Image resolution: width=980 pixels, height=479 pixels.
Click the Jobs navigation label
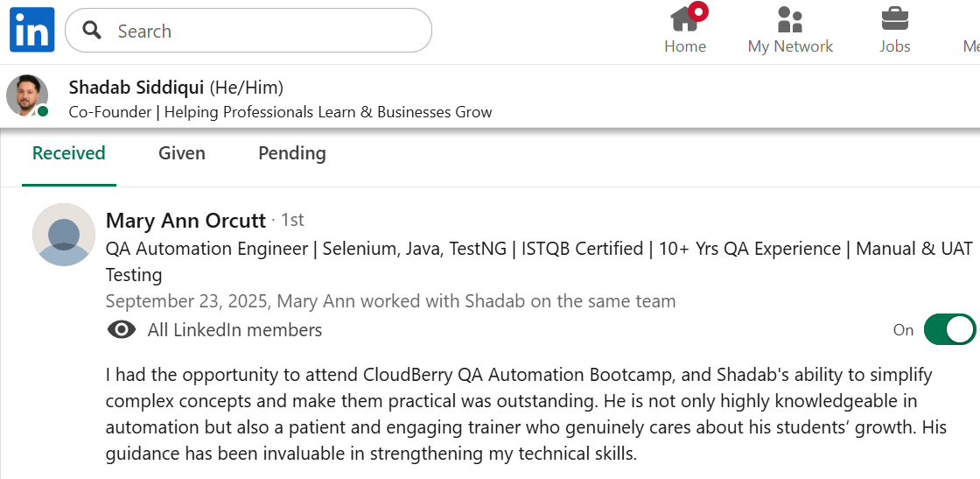pyautogui.click(x=895, y=46)
